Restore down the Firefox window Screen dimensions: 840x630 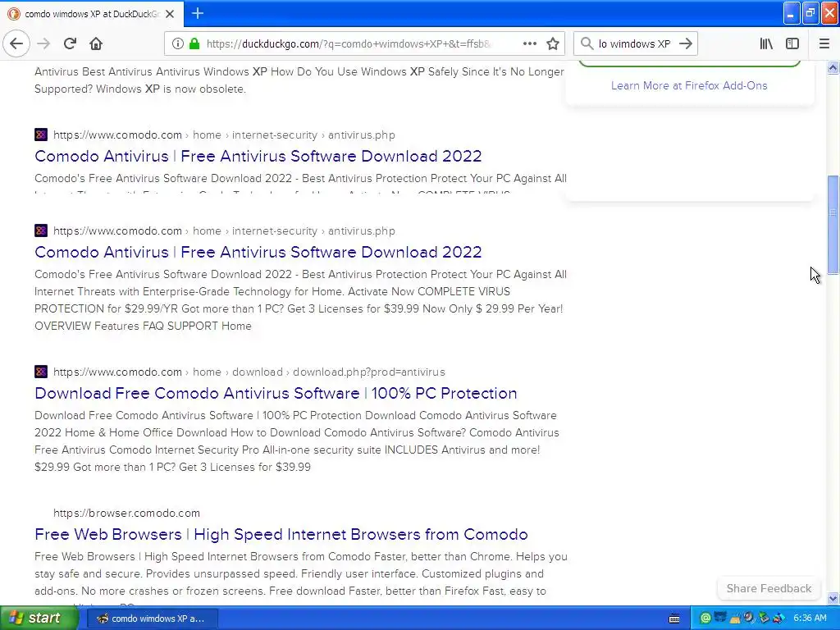tap(810, 13)
